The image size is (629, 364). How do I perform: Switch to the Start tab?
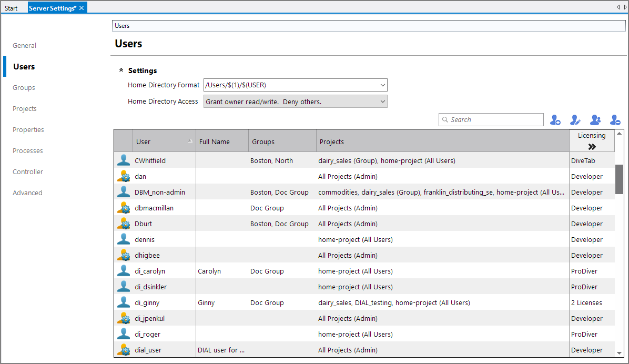(x=12, y=7)
